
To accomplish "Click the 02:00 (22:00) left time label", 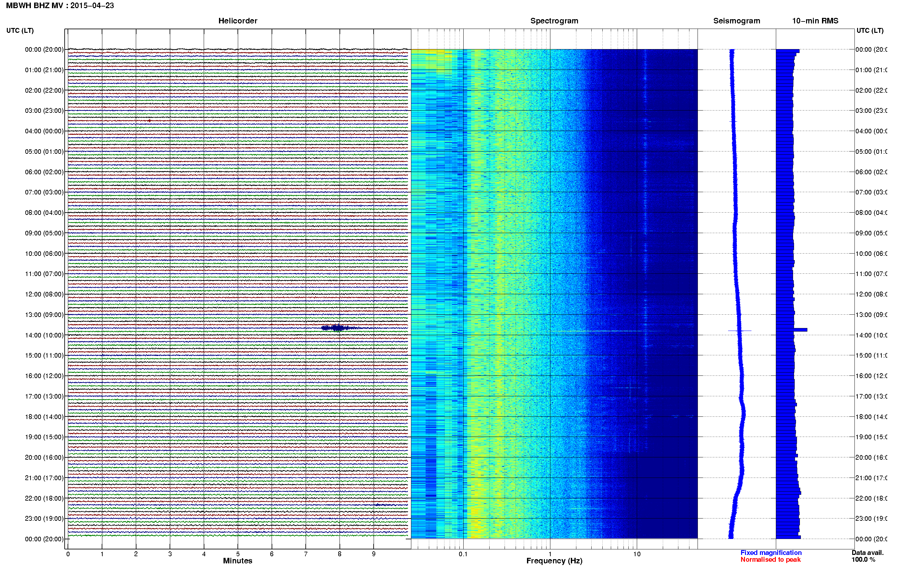I will (x=44, y=90).
